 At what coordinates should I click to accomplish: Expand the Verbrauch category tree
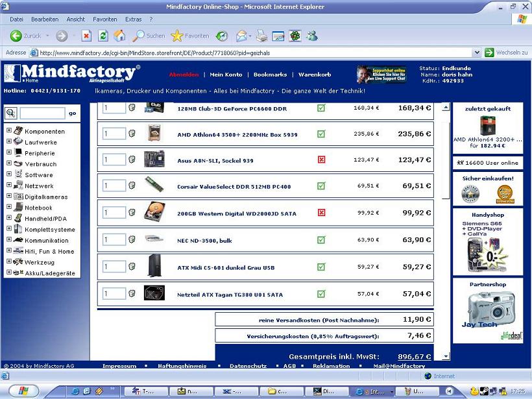tap(9, 163)
